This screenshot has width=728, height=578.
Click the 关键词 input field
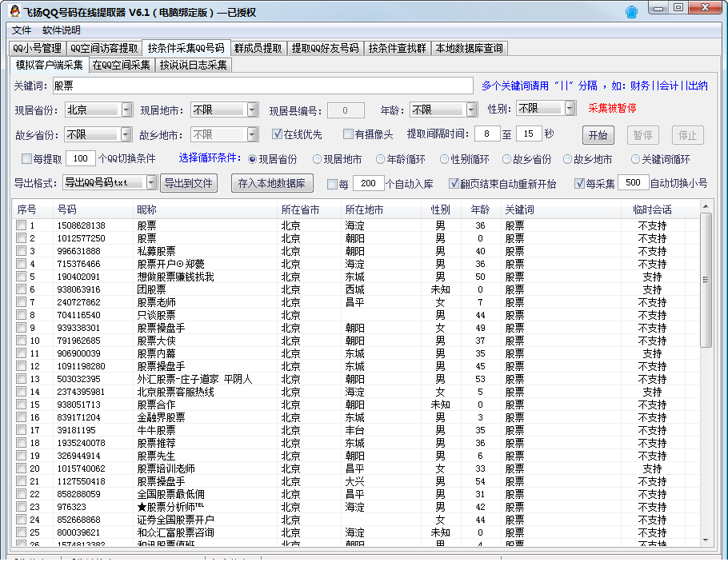coord(262,86)
